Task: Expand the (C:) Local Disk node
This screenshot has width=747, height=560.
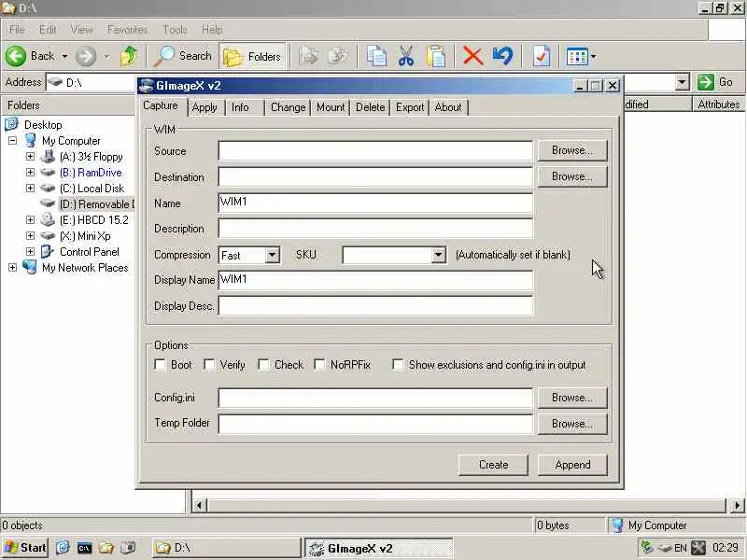Action: pyautogui.click(x=30, y=188)
